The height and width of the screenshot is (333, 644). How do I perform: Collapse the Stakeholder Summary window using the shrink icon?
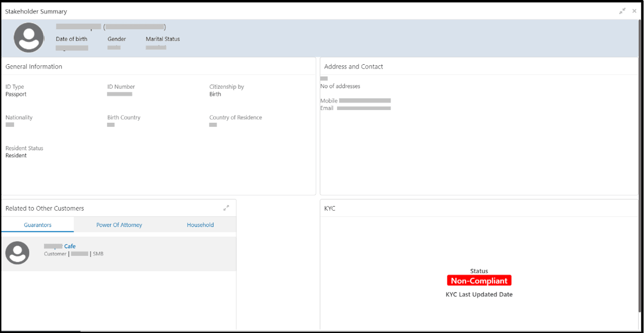pyautogui.click(x=622, y=11)
